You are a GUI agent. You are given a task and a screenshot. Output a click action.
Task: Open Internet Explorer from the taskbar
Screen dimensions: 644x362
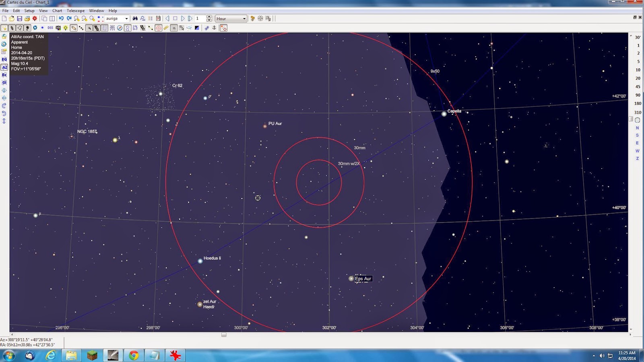coord(50,355)
